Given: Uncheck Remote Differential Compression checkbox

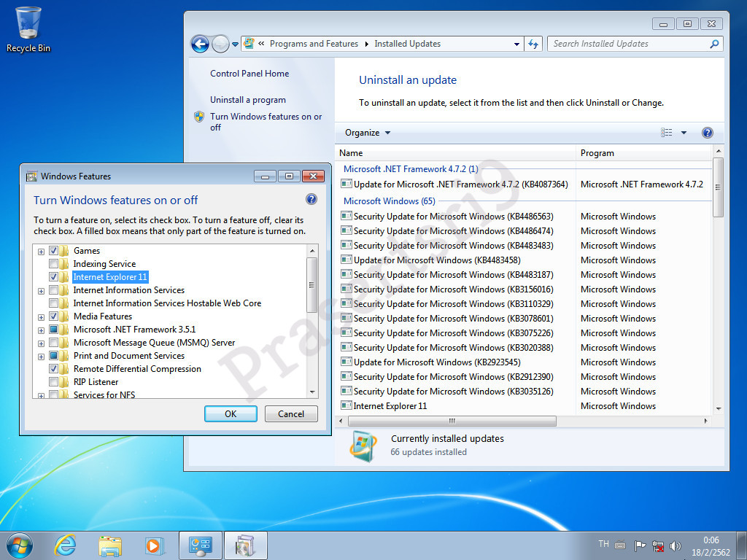Looking at the screenshot, I should (x=53, y=368).
